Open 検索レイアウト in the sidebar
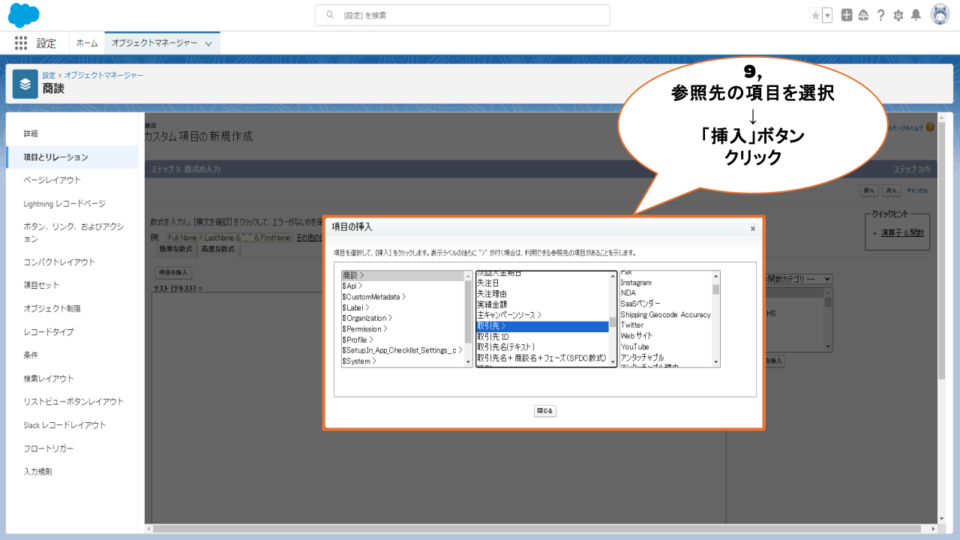 pyautogui.click(x=48, y=378)
